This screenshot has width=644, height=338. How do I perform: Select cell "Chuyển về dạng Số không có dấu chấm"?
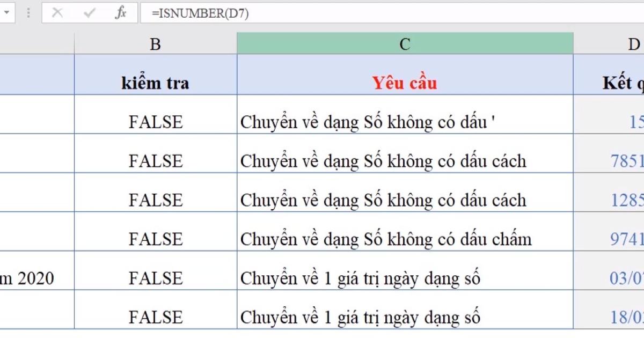[405, 232]
